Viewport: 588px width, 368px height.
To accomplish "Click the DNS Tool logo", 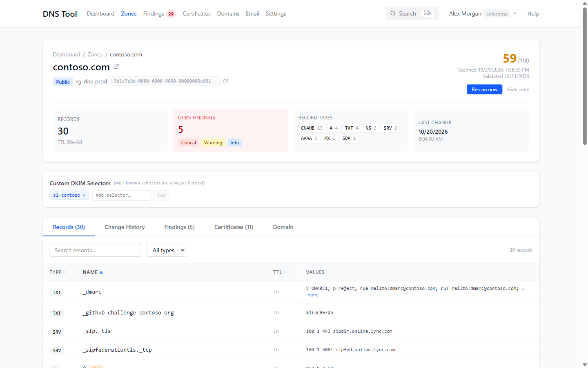I will click(x=60, y=14).
